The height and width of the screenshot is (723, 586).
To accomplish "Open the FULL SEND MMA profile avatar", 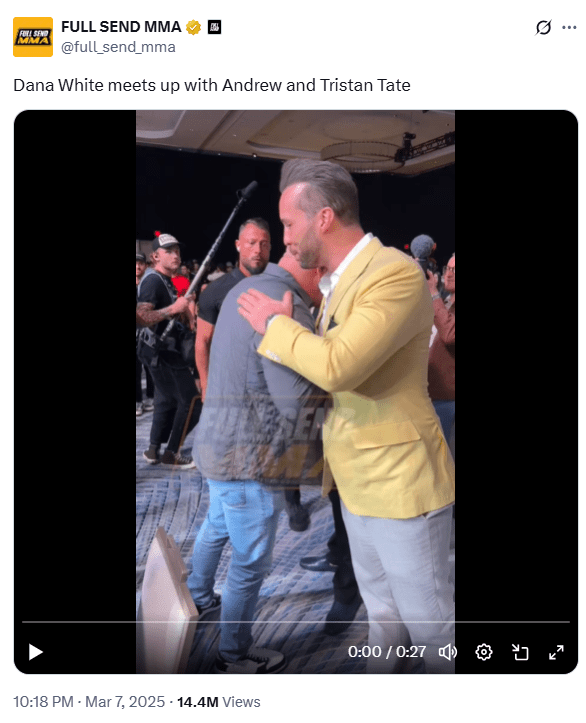I will click(x=33, y=37).
